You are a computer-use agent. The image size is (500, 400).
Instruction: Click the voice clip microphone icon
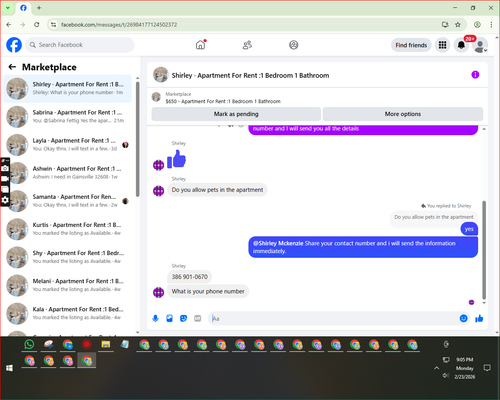[155, 318]
